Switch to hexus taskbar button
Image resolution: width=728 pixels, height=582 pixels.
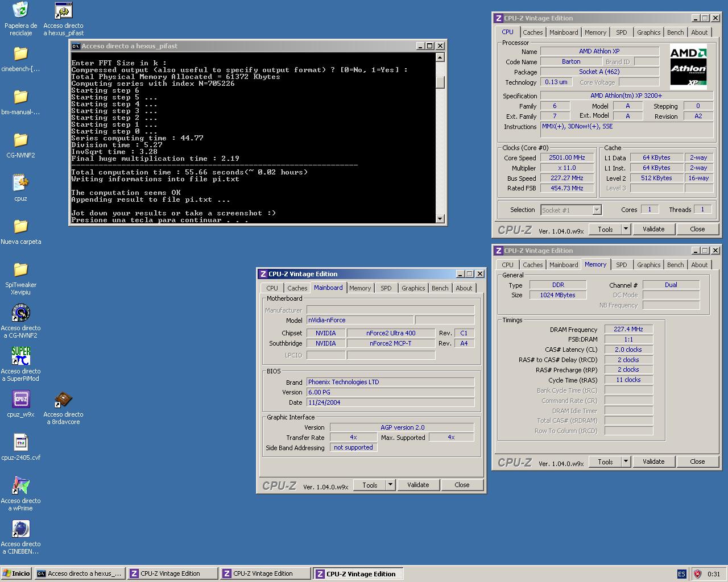pyautogui.click(x=80, y=573)
